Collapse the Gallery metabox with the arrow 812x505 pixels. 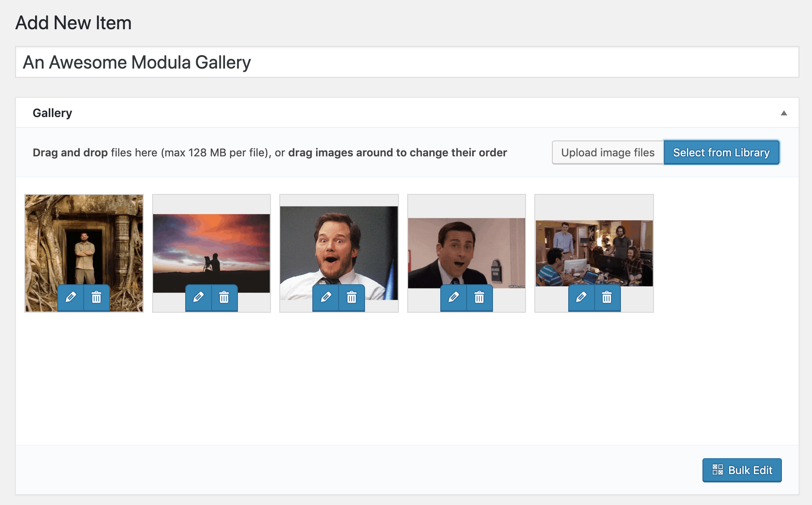(784, 112)
